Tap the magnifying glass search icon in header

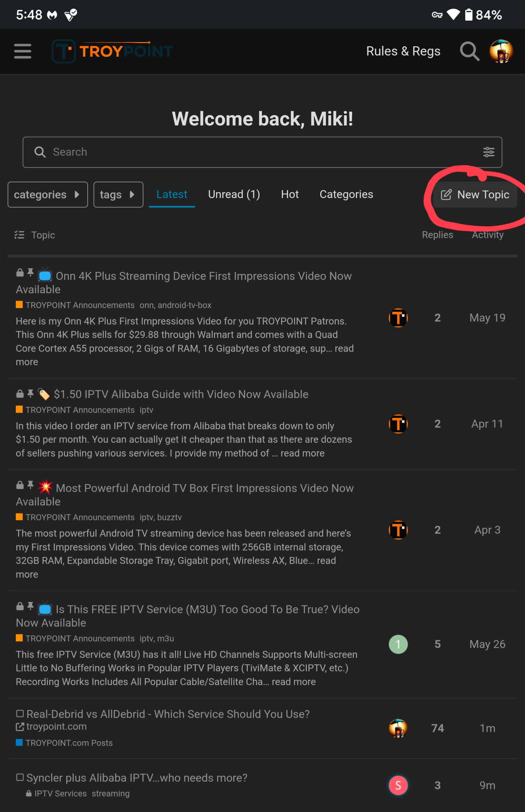click(x=470, y=51)
